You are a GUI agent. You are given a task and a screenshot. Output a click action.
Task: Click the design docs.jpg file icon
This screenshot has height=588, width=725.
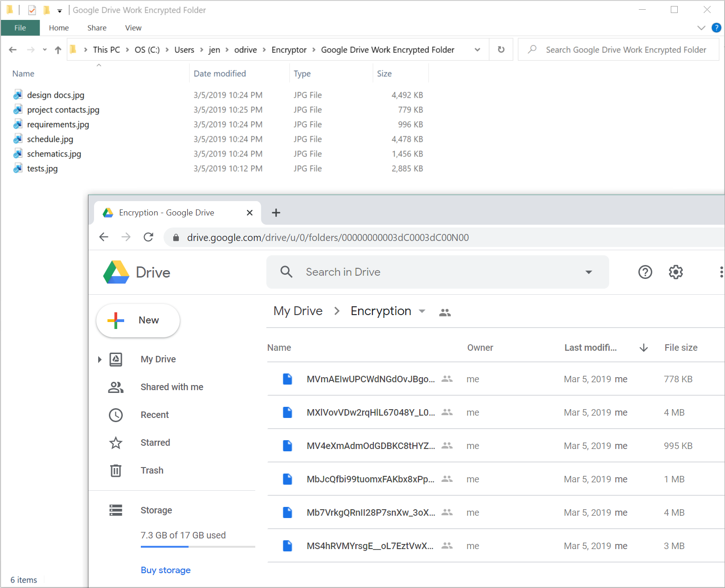point(18,95)
